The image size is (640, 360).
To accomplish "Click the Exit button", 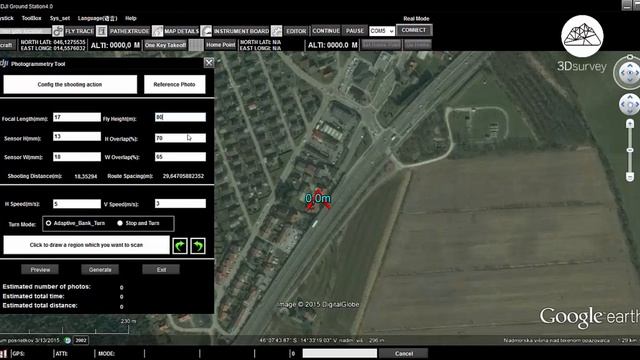I will 161,269.
